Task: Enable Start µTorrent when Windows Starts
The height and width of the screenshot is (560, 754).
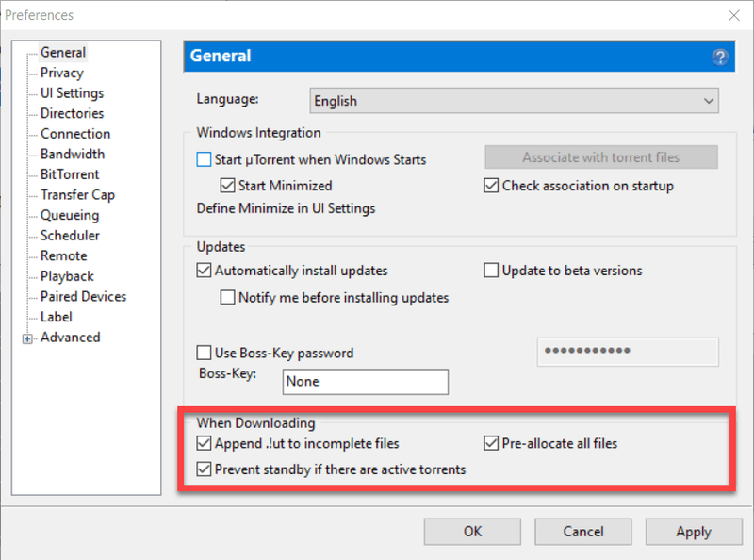Action: click(204, 159)
